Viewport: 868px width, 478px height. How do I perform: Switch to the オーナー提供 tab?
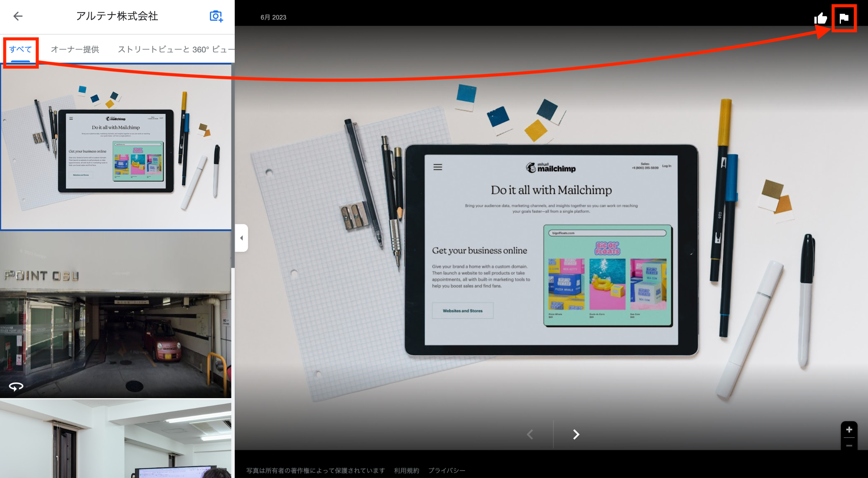(x=75, y=49)
